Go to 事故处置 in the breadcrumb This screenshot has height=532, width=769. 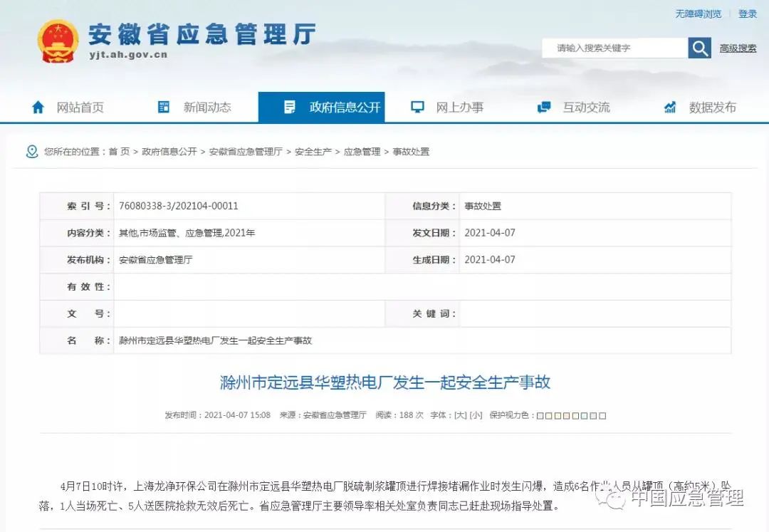[x=411, y=152]
